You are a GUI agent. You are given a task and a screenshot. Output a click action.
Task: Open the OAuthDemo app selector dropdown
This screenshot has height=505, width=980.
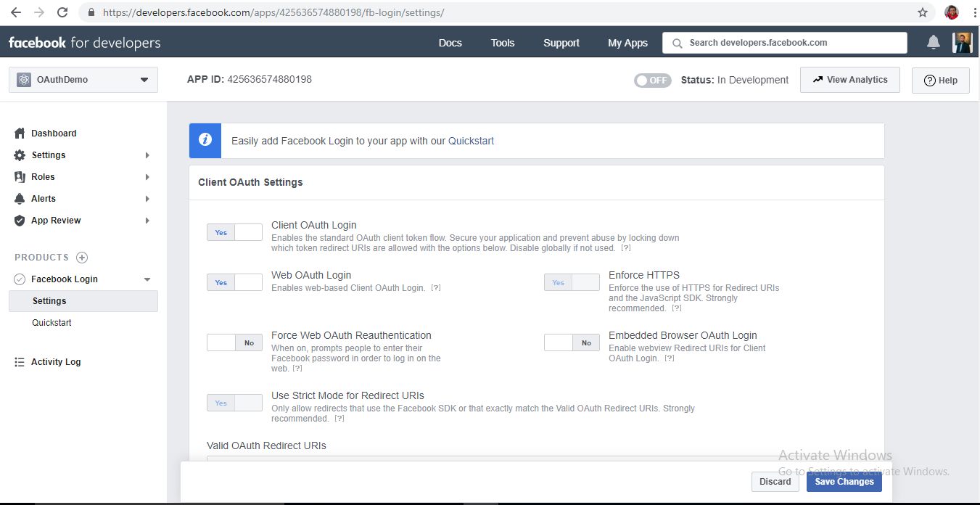pos(83,80)
